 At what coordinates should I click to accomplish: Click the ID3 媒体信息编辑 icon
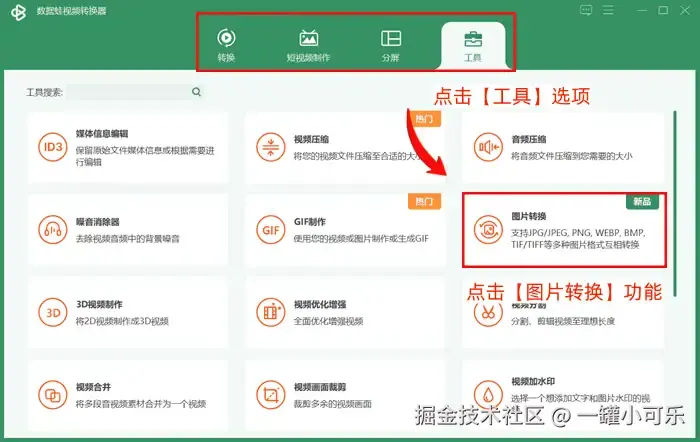pos(53,147)
